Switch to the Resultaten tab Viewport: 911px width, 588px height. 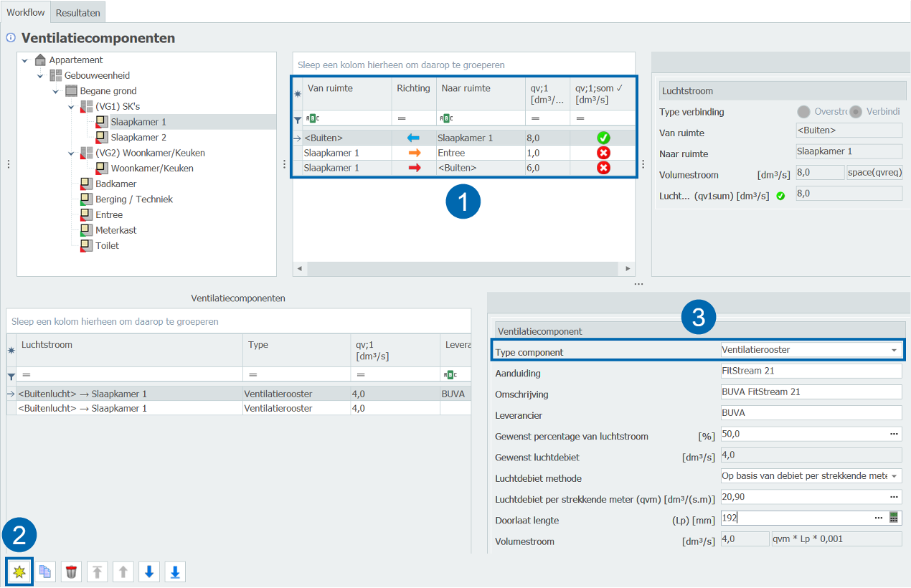coord(78,12)
